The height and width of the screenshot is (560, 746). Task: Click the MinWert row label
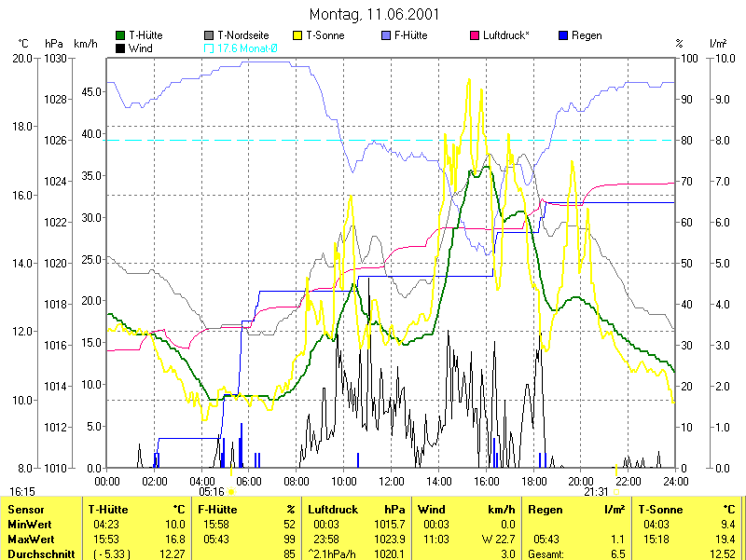29,525
